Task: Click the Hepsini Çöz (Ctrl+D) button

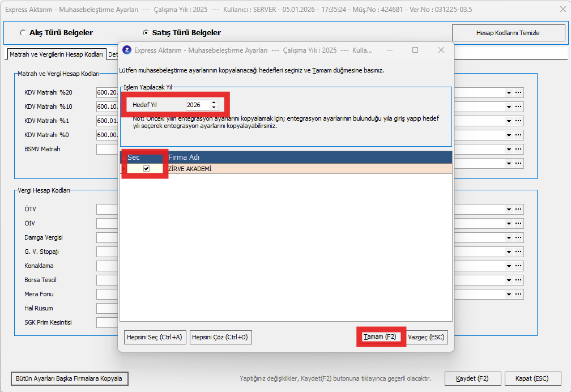Action: coord(220,337)
